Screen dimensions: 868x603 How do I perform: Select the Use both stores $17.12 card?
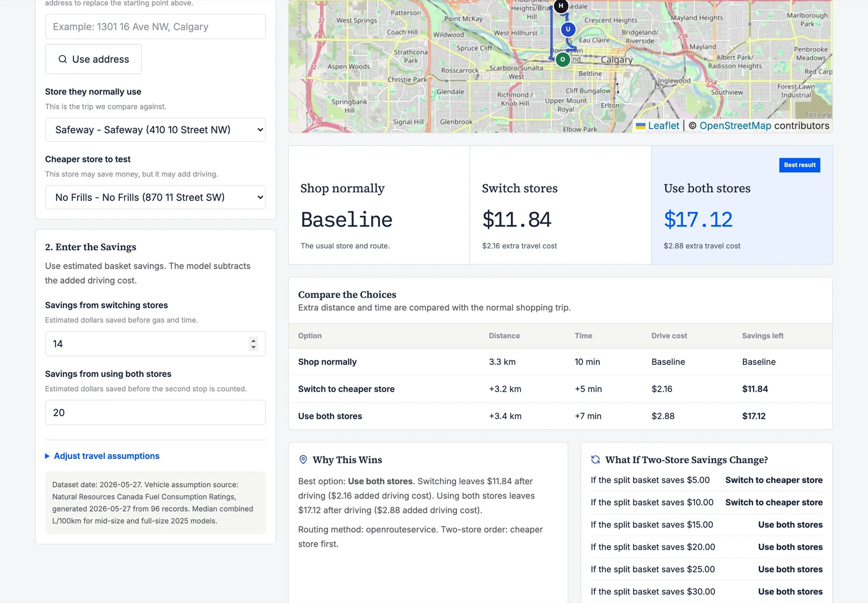click(x=742, y=205)
